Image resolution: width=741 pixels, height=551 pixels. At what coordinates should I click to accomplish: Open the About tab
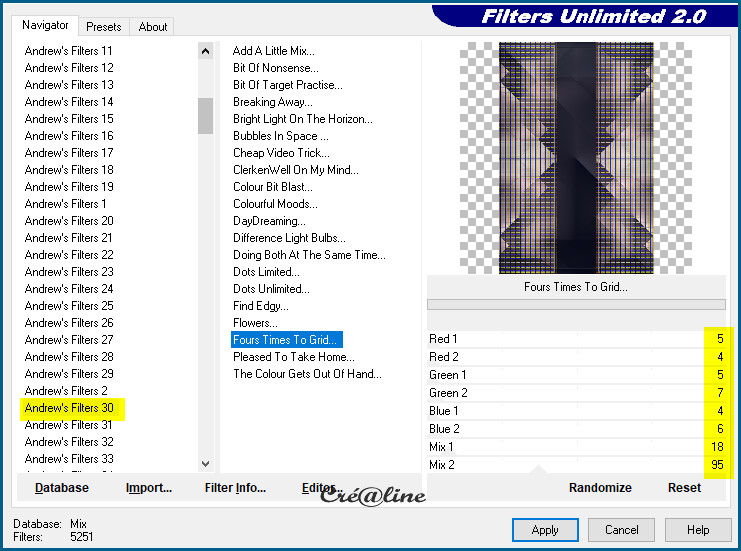(153, 27)
